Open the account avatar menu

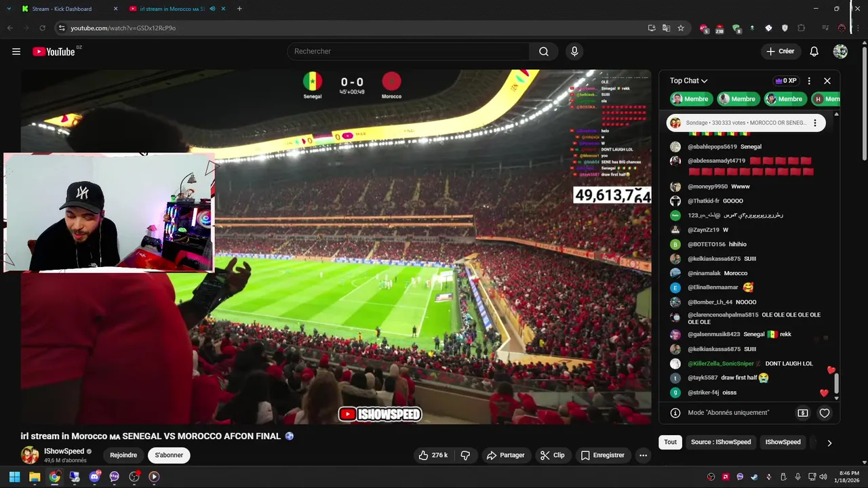coord(840,52)
